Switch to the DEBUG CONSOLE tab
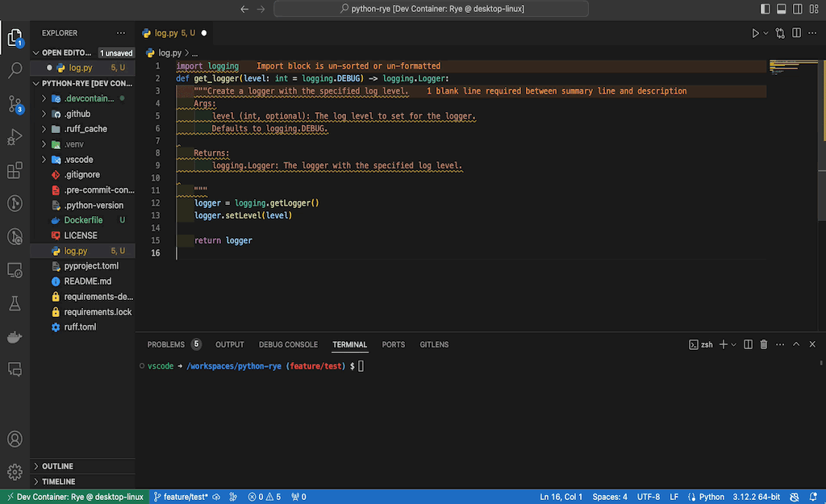The width and height of the screenshot is (826, 504). click(x=288, y=344)
